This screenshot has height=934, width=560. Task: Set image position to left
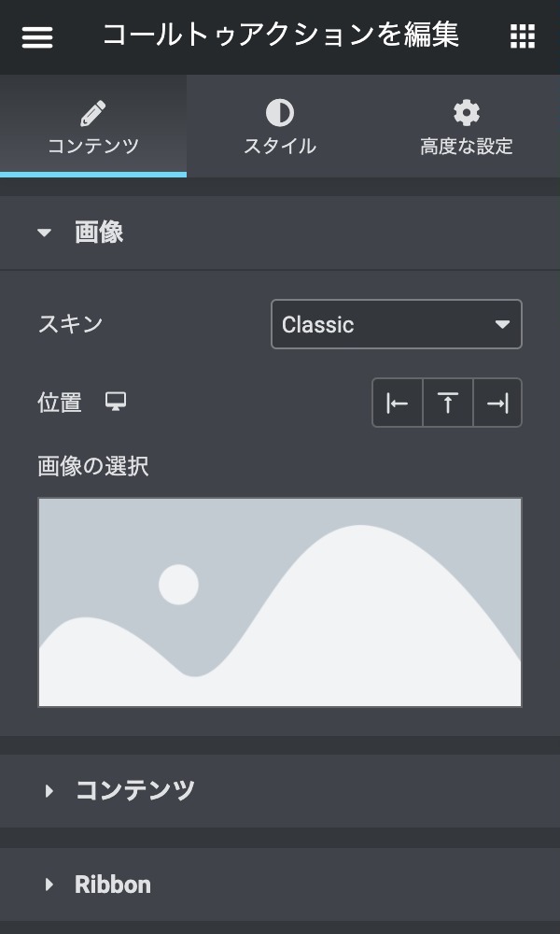tap(398, 403)
